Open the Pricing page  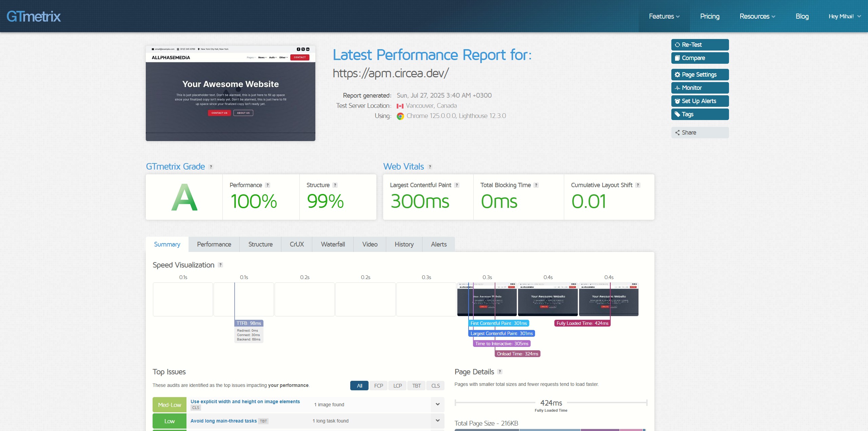click(x=710, y=16)
